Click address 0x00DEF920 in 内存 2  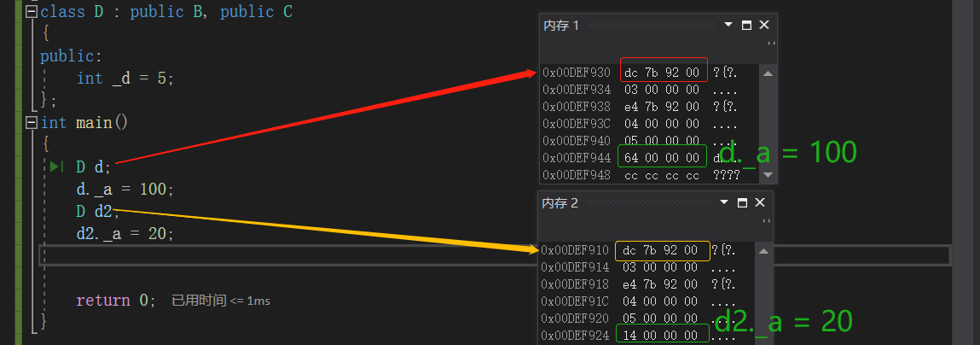click(575, 318)
